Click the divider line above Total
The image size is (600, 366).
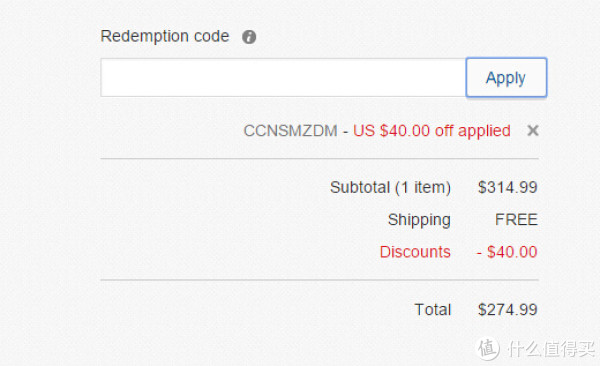tap(320, 280)
